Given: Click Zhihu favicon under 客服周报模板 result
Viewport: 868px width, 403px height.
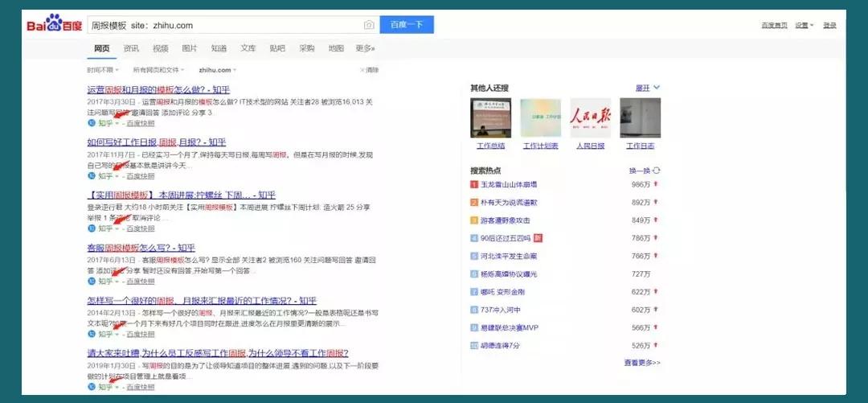Looking at the screenshot, I should [x=92, y=281].
